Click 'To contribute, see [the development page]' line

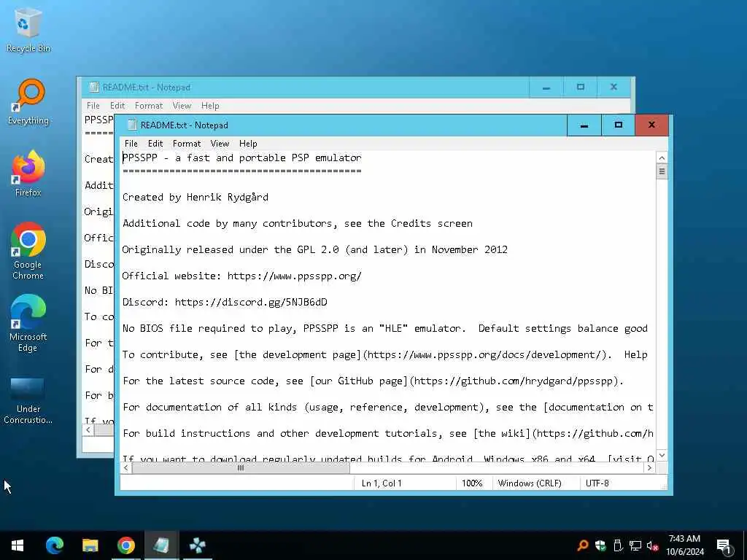(385, 355)
